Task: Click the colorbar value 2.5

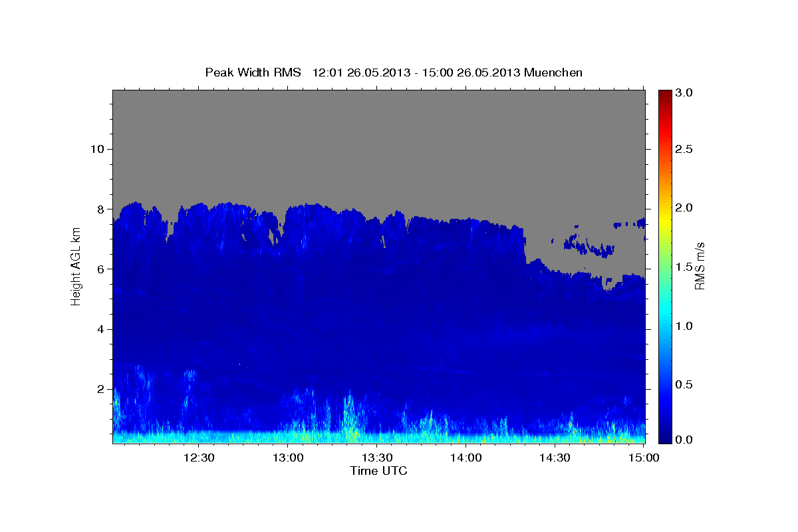Action: click(x=686, y=150)
